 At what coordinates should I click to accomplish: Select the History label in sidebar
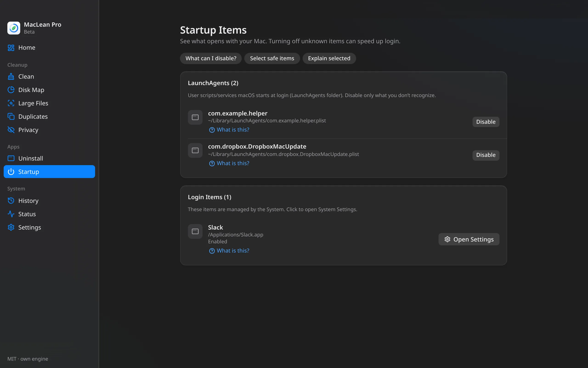click(28, 201)
